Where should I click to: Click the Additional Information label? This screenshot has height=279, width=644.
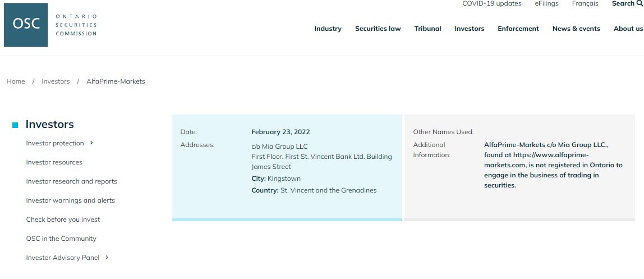point(431,149)
